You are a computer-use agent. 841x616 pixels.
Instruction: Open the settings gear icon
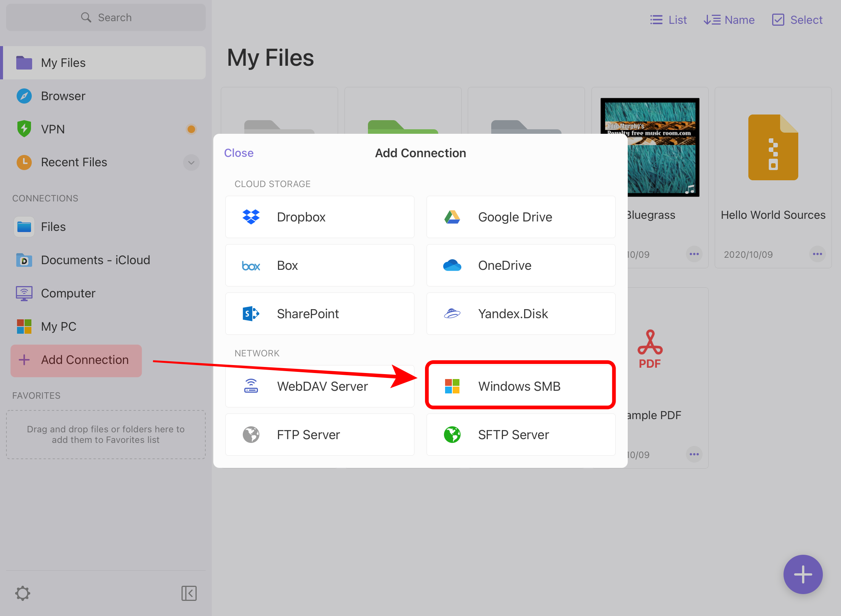23,593
